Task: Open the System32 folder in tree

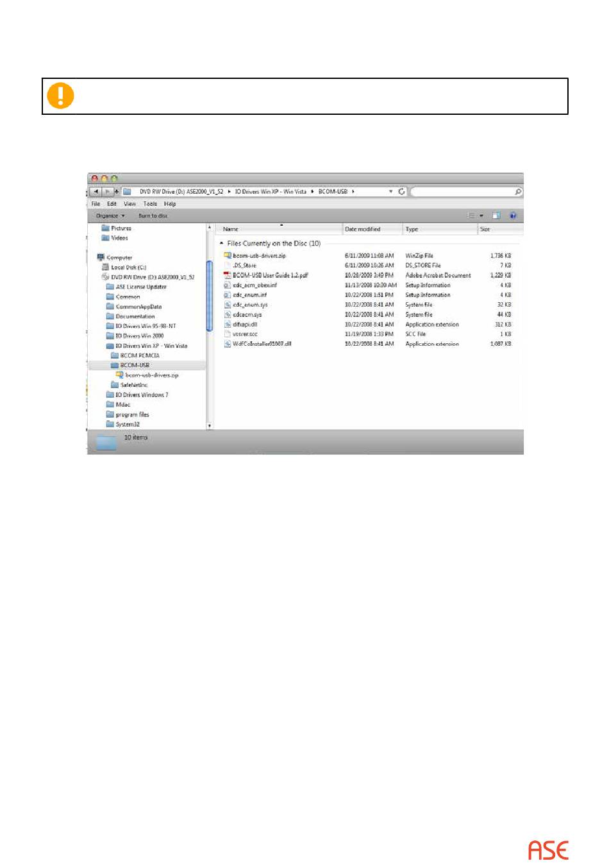Action: [128, 425]
